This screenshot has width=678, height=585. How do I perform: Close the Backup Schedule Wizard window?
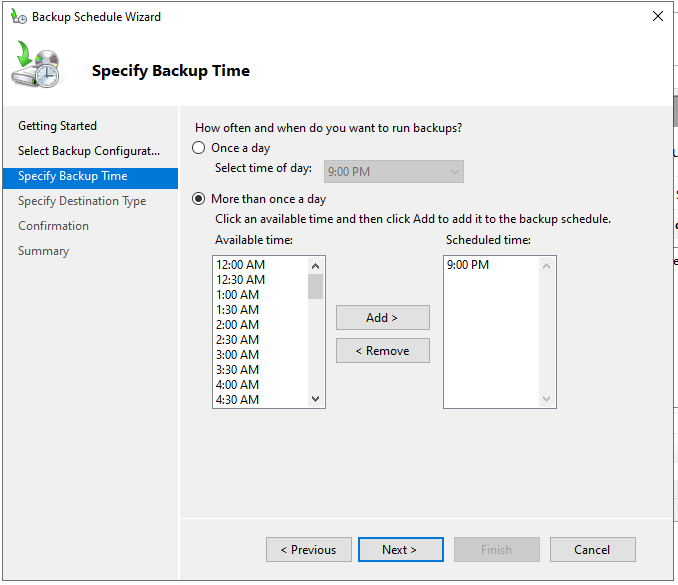[657, 17]
